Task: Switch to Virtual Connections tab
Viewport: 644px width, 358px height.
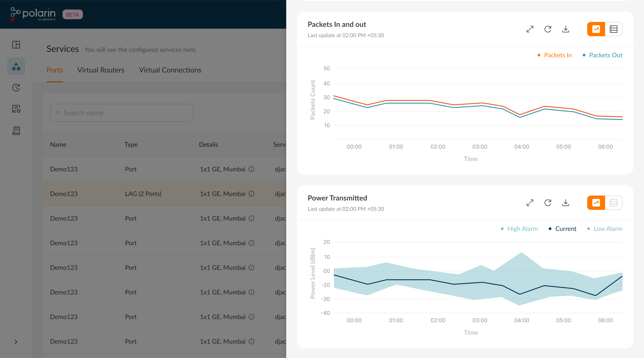Action: pos(170,70)
